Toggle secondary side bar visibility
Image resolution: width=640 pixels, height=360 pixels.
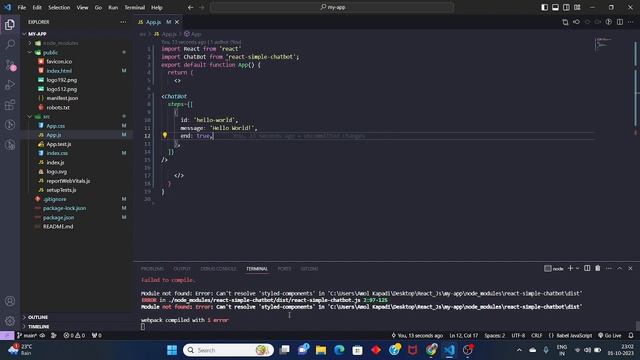[x=566, y=7]
